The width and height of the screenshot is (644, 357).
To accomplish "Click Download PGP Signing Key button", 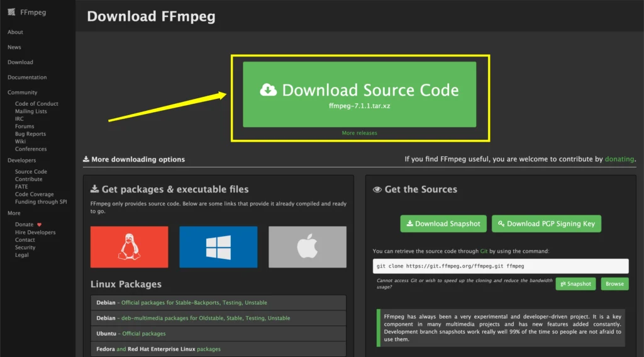I will pos(547,224).
